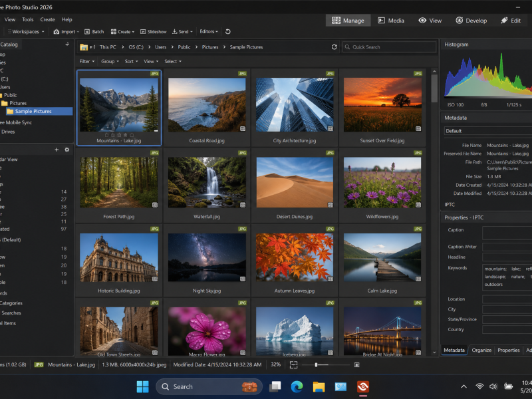Click the taskbar Search box

point(209,387)
